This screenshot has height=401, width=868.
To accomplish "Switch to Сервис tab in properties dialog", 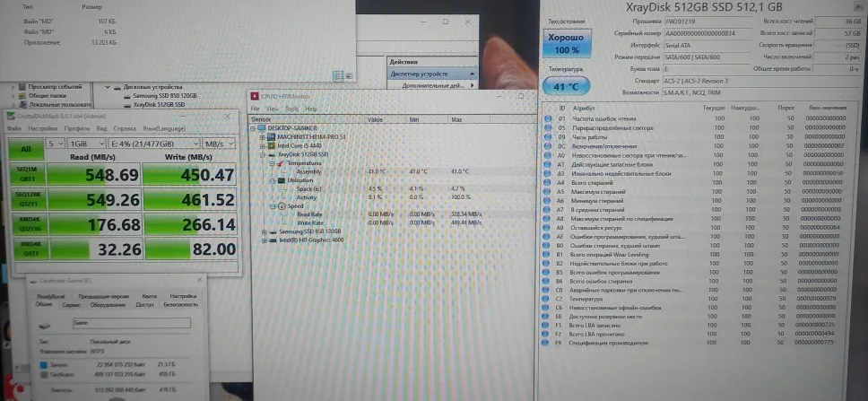I will point(72,305).
